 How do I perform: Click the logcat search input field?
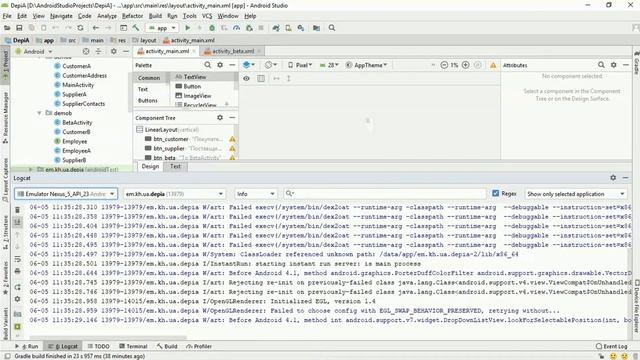click(x=385, y=193)
